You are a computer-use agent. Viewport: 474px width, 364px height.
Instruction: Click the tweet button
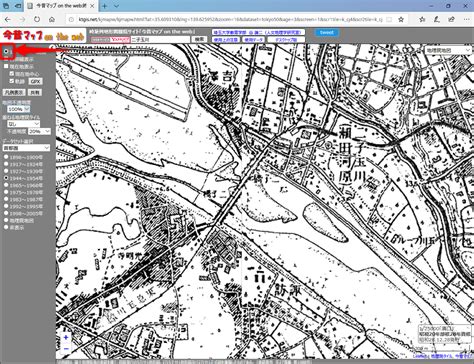click(x=326, y=32)
